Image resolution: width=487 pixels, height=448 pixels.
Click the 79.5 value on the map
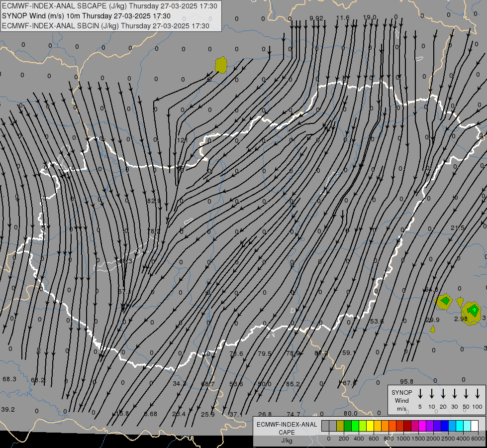265,354
